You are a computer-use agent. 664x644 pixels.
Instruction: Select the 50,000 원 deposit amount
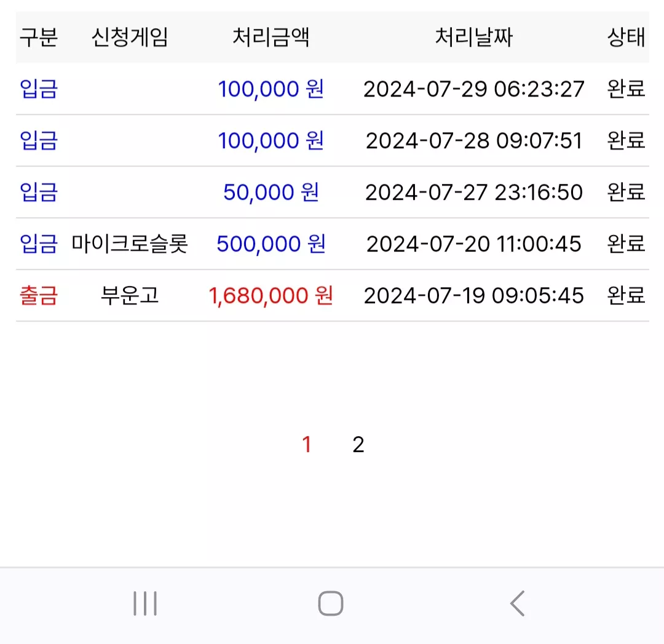pos(271,192)
